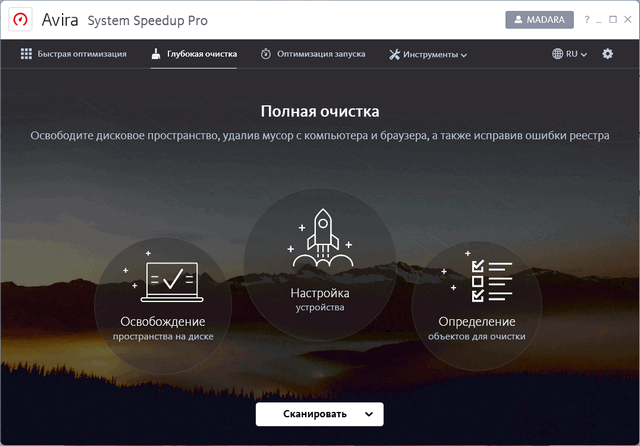Click the Освобождение пространства на диске circle
This screenshot has width=640, height=446.
click(x=163, y=306)
